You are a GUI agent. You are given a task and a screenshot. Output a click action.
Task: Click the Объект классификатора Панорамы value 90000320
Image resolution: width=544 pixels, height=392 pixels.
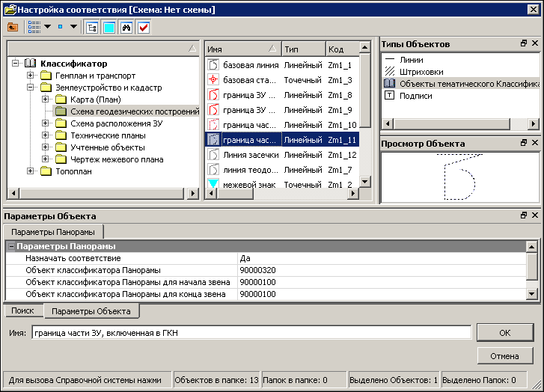point(382,270)
